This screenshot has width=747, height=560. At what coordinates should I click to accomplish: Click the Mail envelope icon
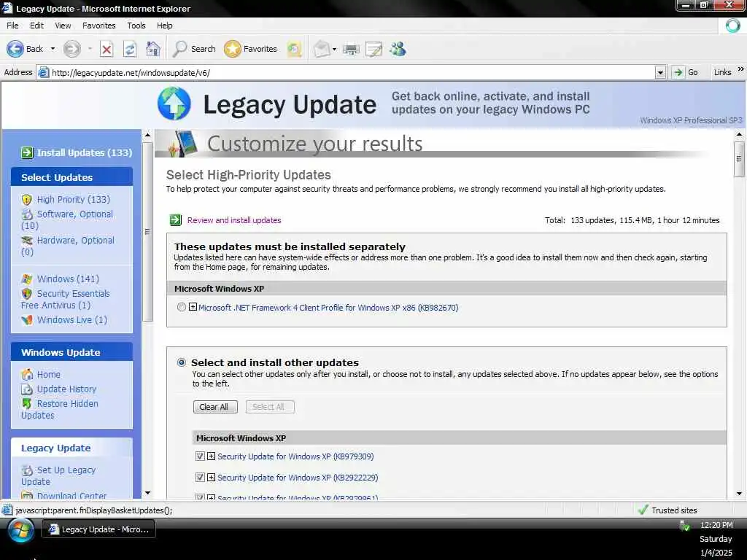[x=322, y=49]
